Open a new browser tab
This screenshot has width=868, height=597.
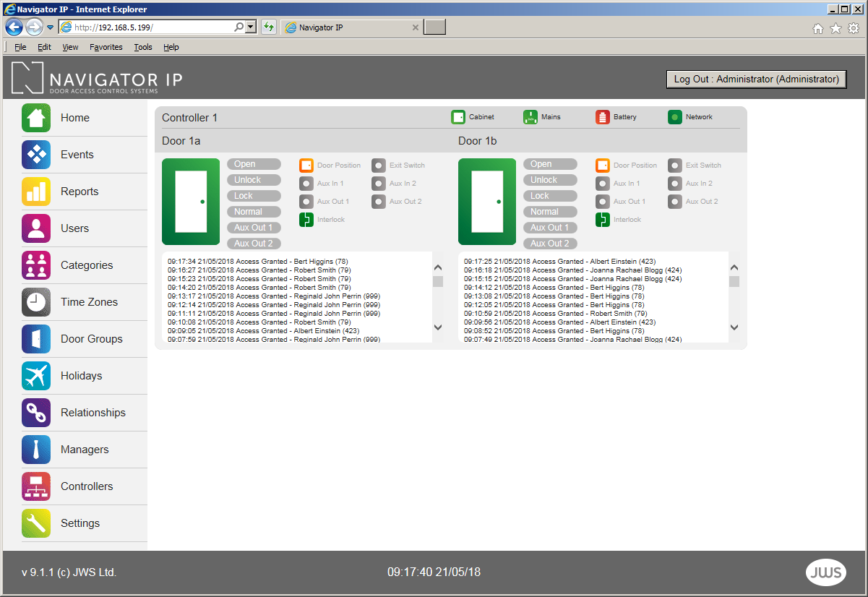click(434, 27)
